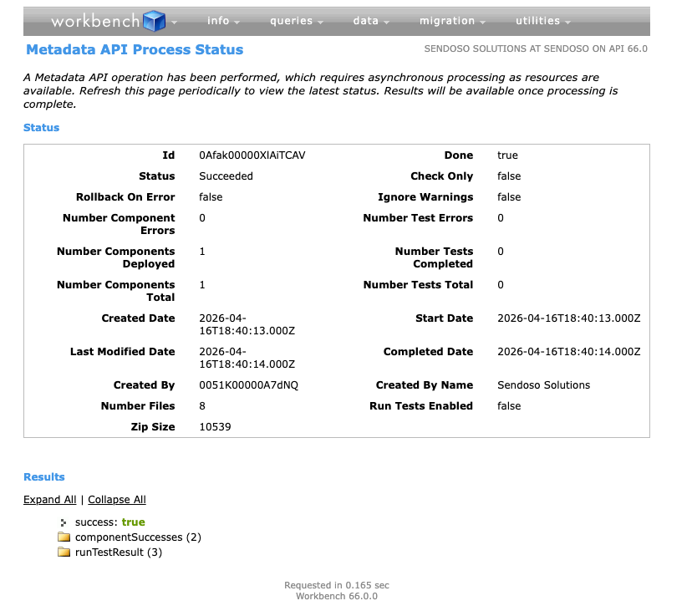692x616 pixels.
Task: Click the Number Files value 8
Action: [x=202, y=406]
